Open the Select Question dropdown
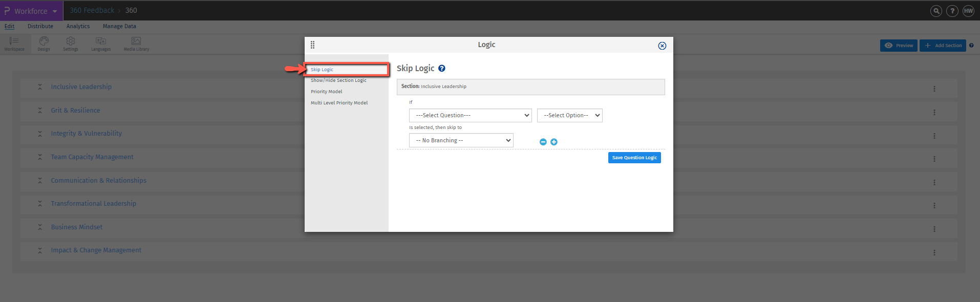This screenshot has width=980, height=302. point(470,116)
